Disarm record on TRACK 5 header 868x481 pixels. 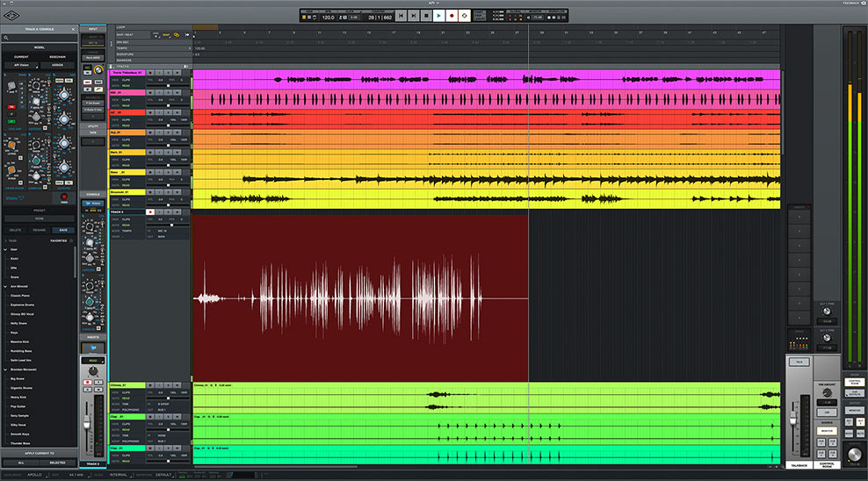coord(150,212)
